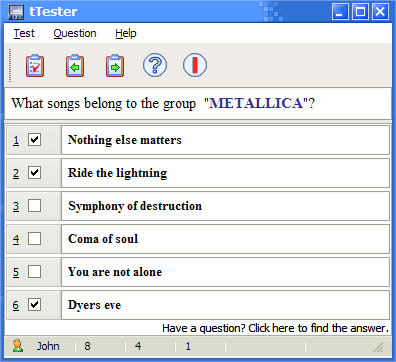Screen dimensions: 396x362
Task: Click the METALLICA word in the question
Action: click(256, 103)
